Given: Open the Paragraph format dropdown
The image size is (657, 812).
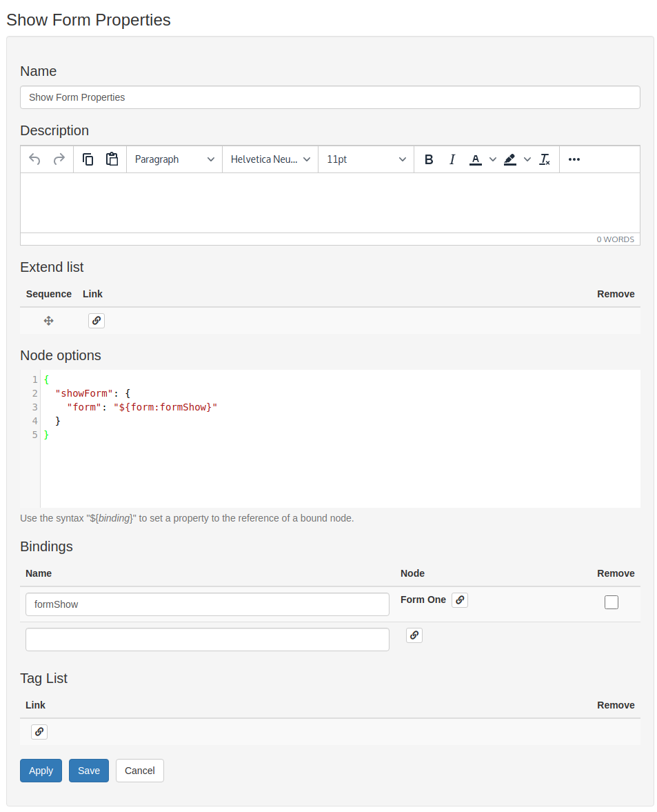Looking at the screenshot, I should click(x=174, y=159).
